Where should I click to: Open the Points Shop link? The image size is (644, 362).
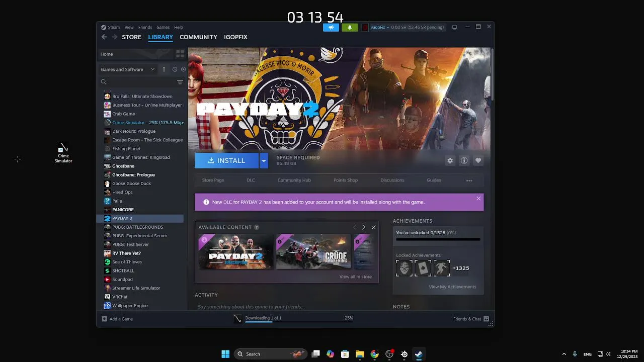click(346, 180)
